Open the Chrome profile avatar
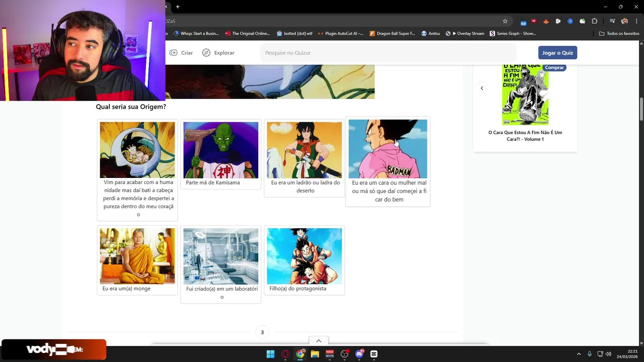The width and height of the screenshot is (644, 362). (624, 21)
